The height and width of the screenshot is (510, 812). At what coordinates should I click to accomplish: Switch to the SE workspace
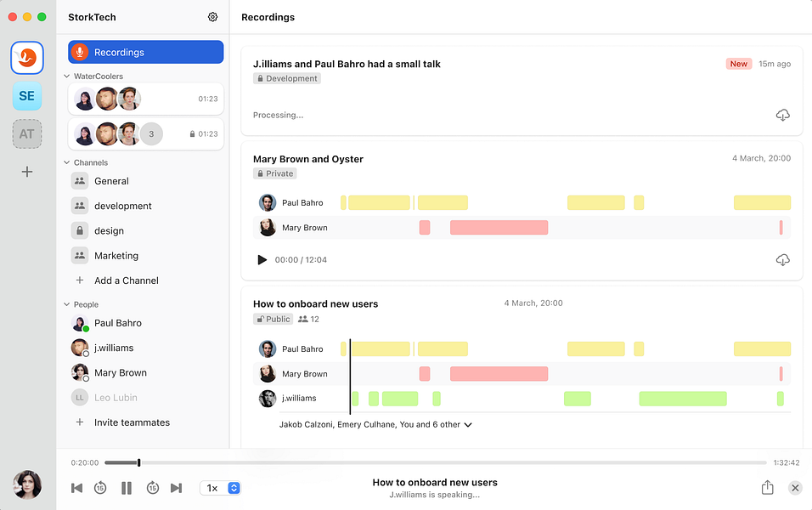coord(27,96)
